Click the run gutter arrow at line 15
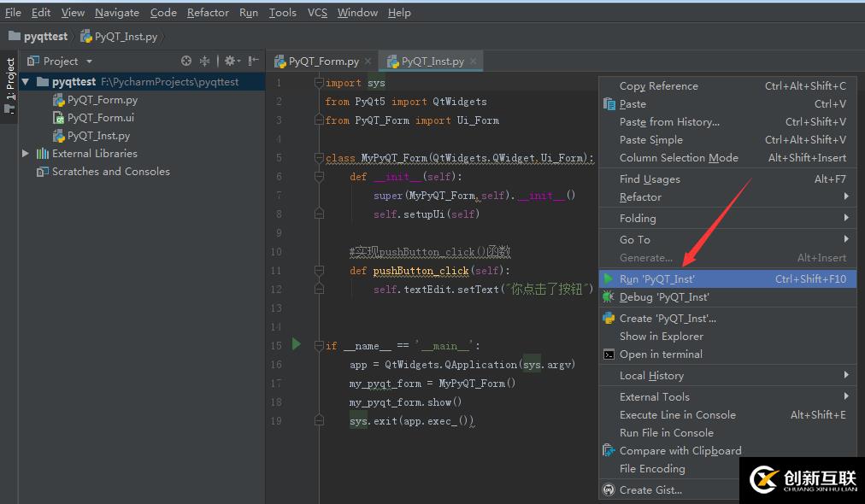 [297, 344]
